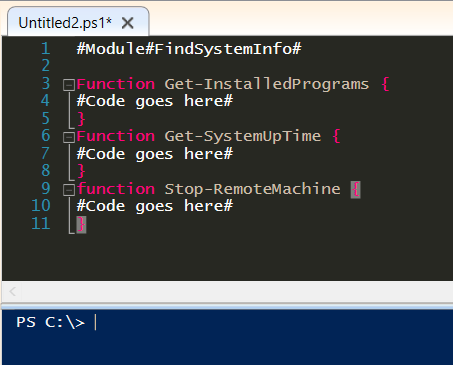Click the highlighted closing brace on line 11

(x=81, y=224)
